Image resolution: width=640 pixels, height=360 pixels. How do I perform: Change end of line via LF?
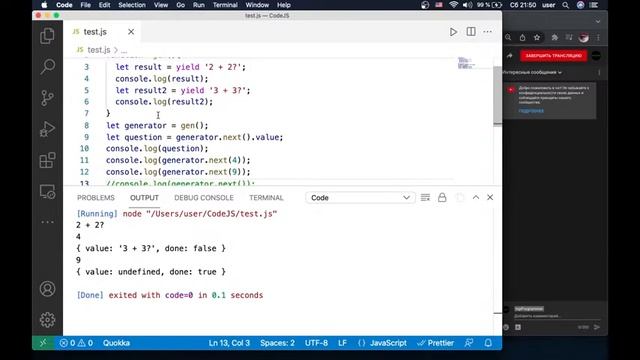(x=342, y=343)
